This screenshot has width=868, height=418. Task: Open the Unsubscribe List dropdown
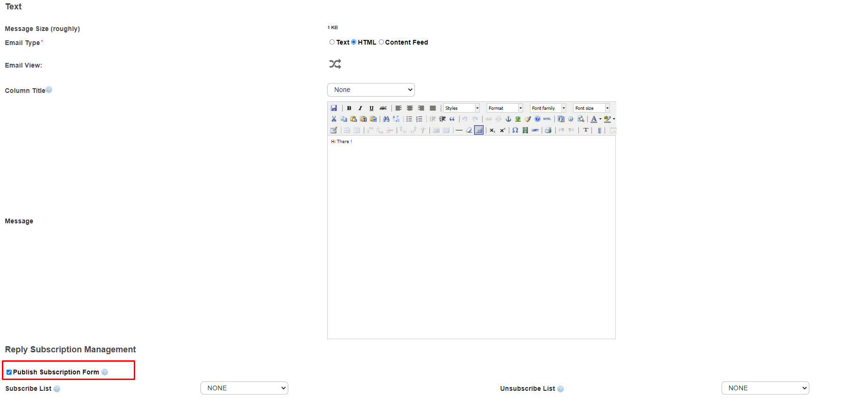(765, 388)
